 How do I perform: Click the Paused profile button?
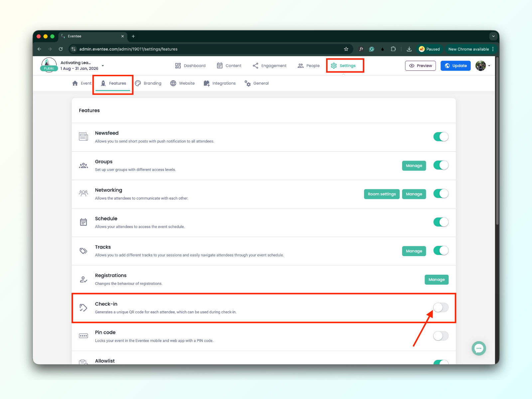[x=429, y=49]
